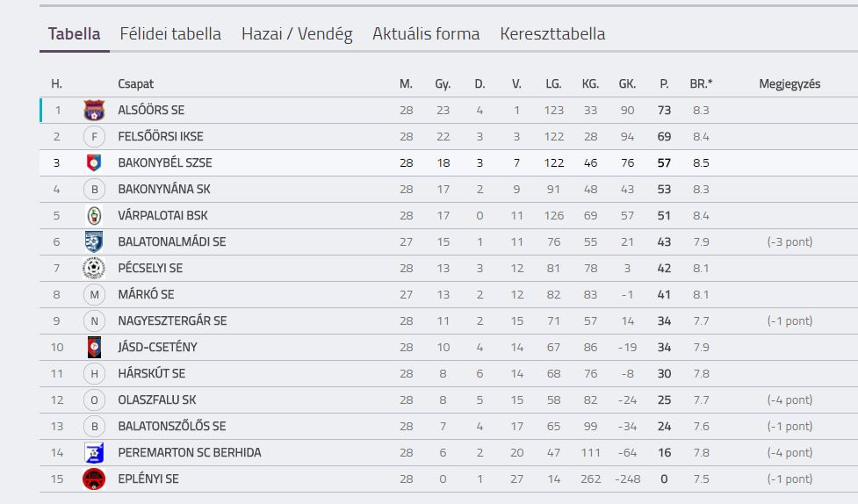858x504 pixels.
Task: Click the HÁRSKÚT SE team name
Action: tap(152, 374)
